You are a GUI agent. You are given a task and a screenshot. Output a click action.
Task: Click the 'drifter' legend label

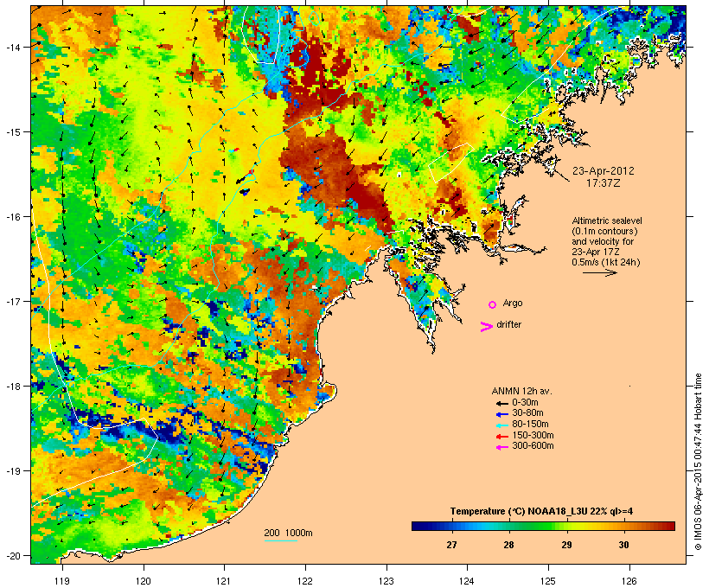click(x=508, y=324)
